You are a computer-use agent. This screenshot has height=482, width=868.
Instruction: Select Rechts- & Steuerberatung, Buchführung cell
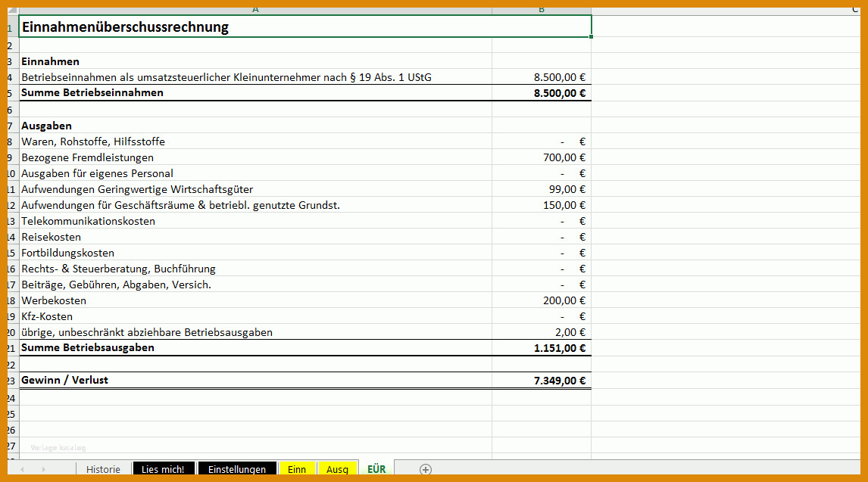click(x=255, y=269)
